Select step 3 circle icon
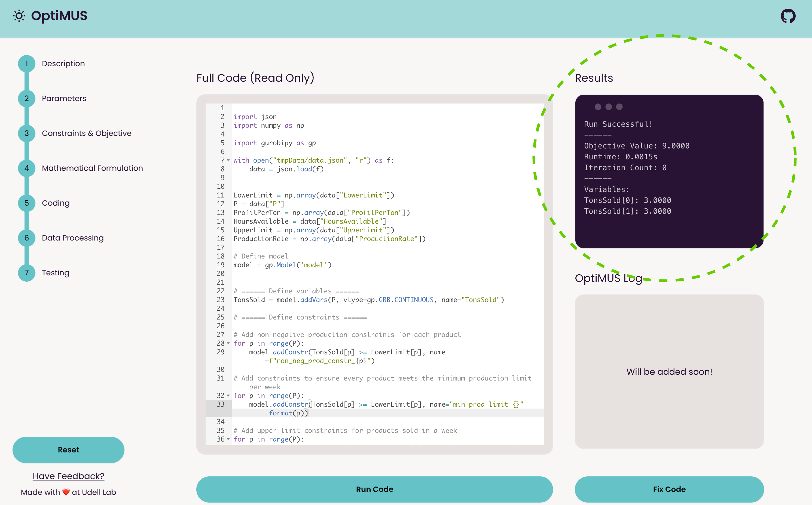Image resolution: width=812 pixels, height=505 pixels. 27,133
